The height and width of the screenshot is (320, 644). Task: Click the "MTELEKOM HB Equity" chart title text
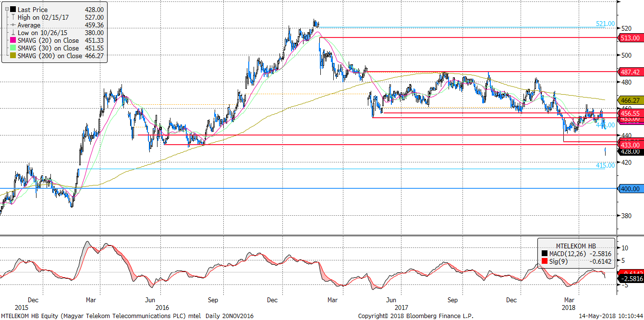(x=30, y=316)
